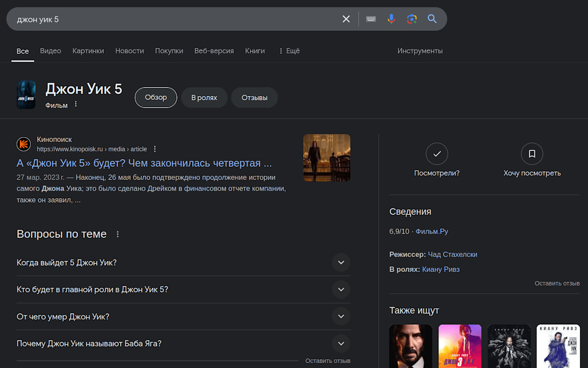Switch to the Покупки tab
The width and height of the screenshot is (588, 368).
pos(169,51)
